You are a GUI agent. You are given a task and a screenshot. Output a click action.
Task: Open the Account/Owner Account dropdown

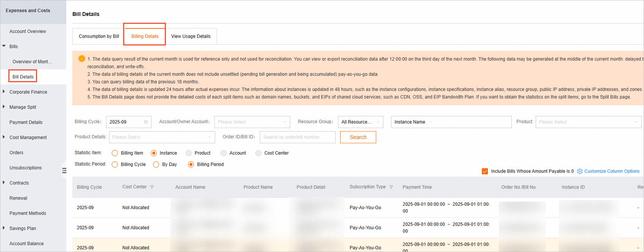[252, 122]
